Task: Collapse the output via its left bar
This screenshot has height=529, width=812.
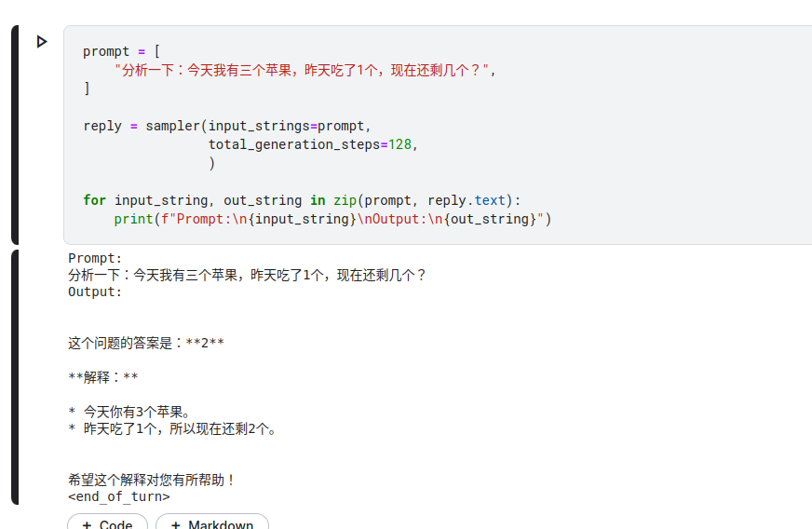Action: [x=15, y=377]
